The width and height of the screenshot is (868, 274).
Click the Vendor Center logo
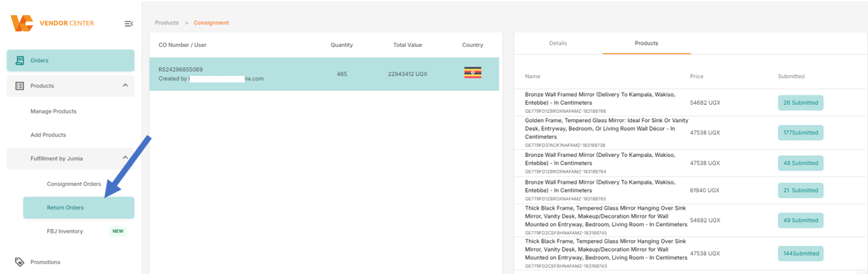point(53,23)
